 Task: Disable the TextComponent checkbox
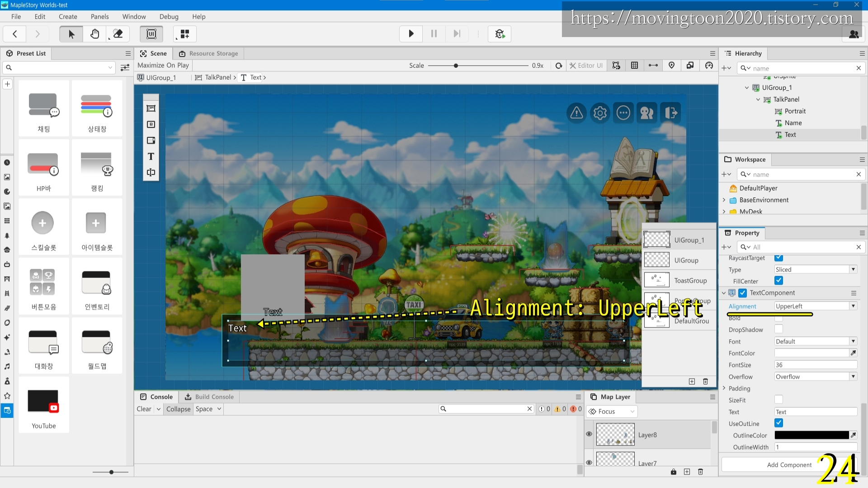click(x=742, y=293)
